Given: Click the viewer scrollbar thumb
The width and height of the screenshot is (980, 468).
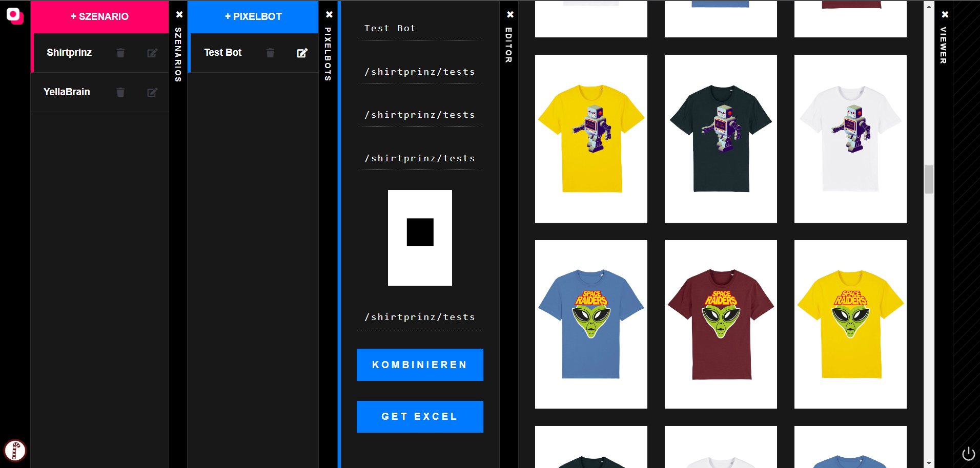Looking at the screenshot, I should point(929,179).
